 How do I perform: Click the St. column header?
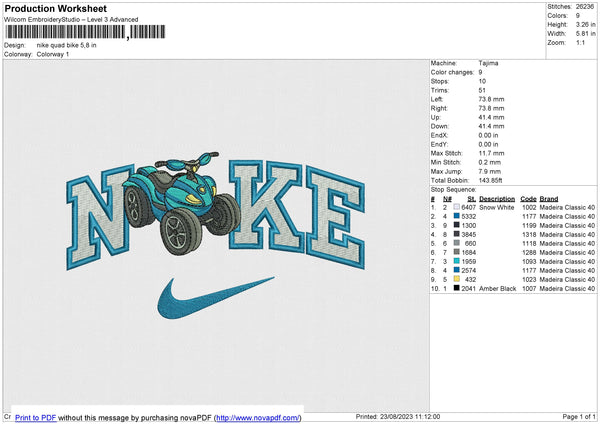[471, 199]
